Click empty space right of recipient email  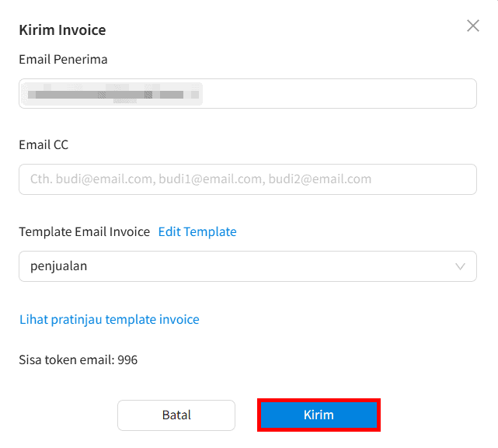(342, 93)
